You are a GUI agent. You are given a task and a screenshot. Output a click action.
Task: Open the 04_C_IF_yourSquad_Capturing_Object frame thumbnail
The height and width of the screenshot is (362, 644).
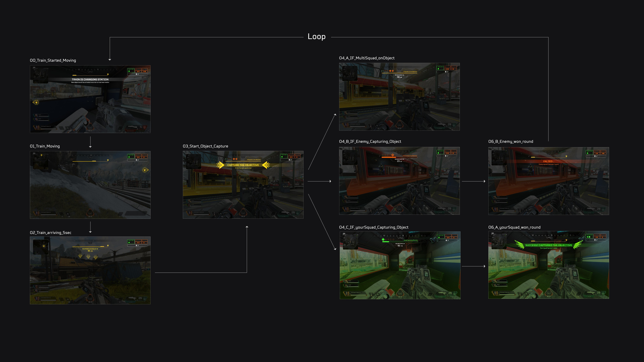point(400,265)
